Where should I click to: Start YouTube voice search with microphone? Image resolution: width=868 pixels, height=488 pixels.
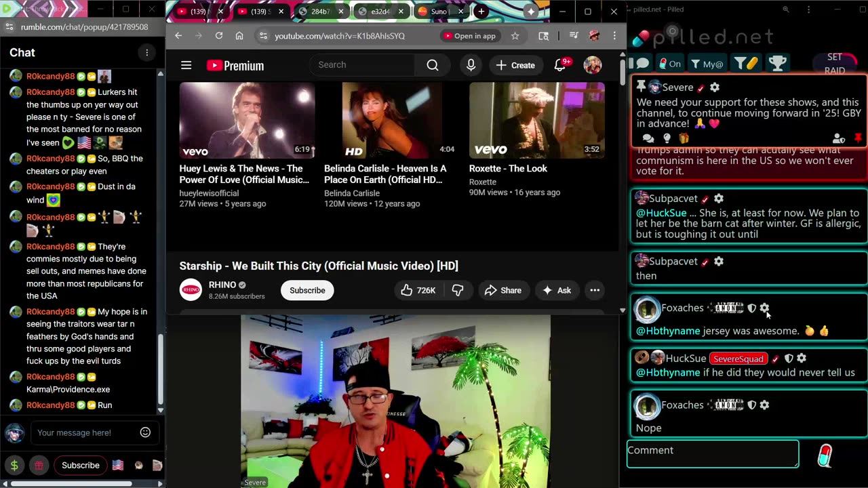pyautogui.click(x=471, y=65)
